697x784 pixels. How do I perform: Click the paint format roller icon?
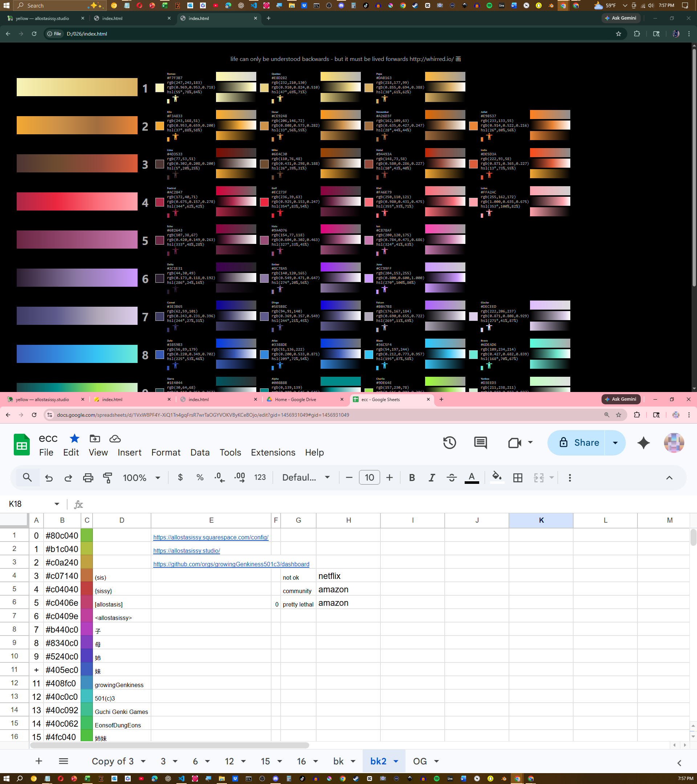pyautogui.click(x=108, y=478)
